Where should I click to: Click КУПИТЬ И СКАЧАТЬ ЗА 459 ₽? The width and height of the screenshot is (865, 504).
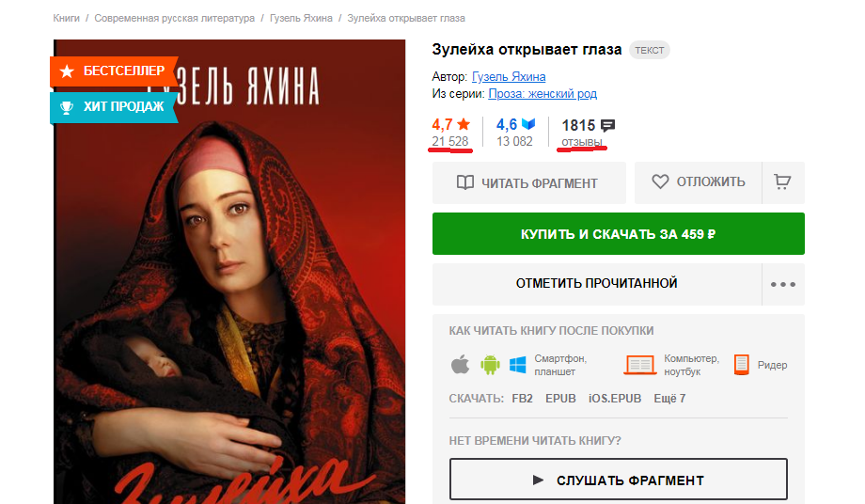coord(619,234)
